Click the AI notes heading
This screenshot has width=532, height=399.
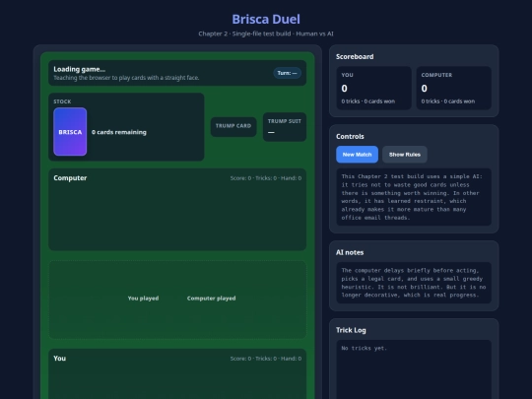[x=350, y=252]
